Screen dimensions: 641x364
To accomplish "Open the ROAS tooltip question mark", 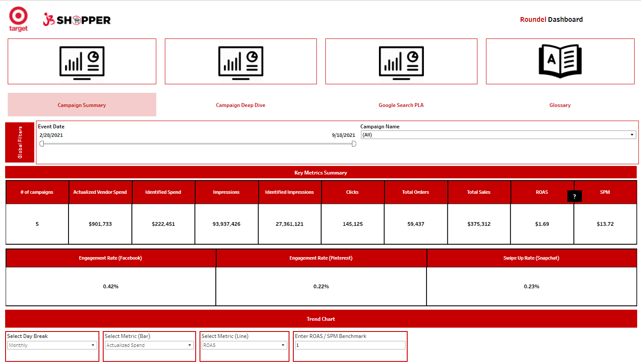I will [x=575, y=196].
